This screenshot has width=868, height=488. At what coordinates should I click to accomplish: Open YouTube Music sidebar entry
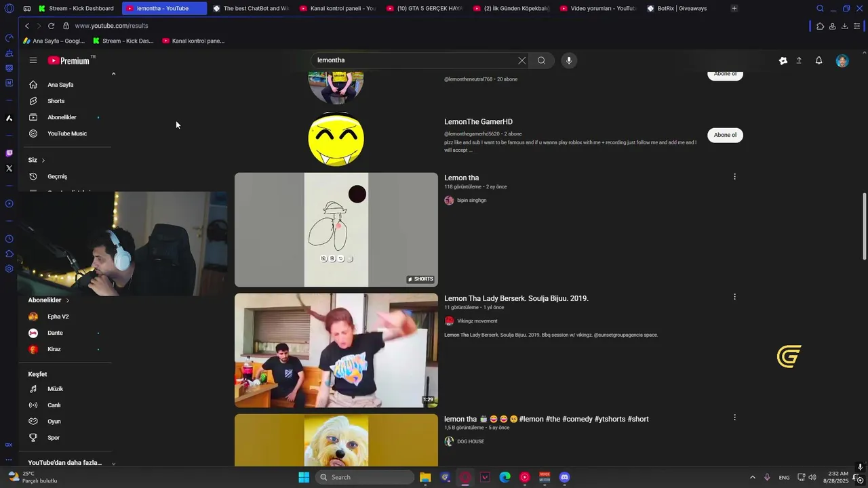coord(66,134)
